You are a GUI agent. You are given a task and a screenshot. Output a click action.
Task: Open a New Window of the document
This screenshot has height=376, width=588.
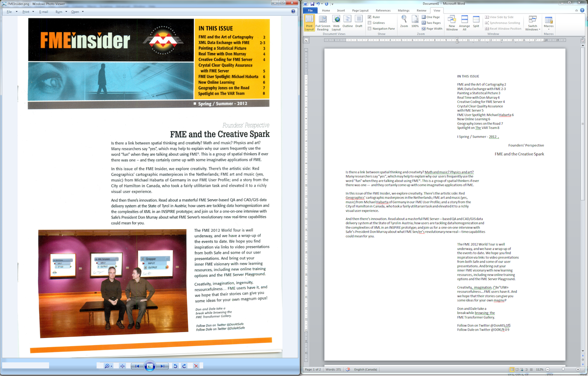[452, 23]
